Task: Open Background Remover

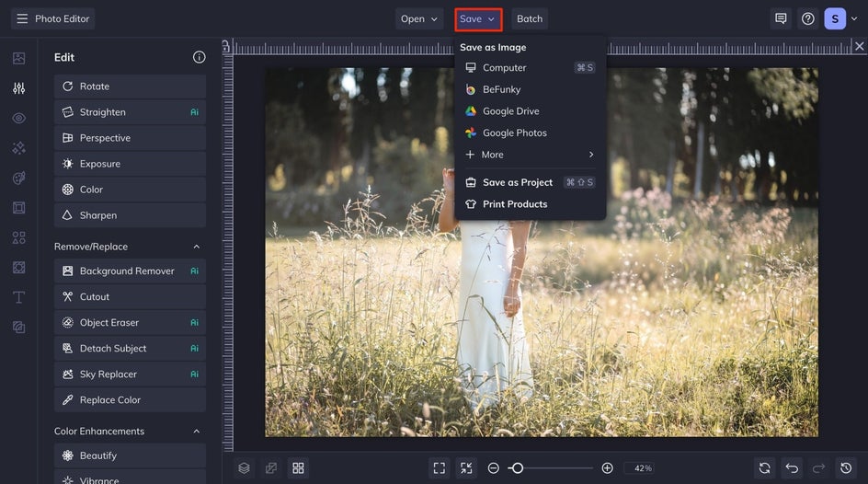Action: click(130, 271)
